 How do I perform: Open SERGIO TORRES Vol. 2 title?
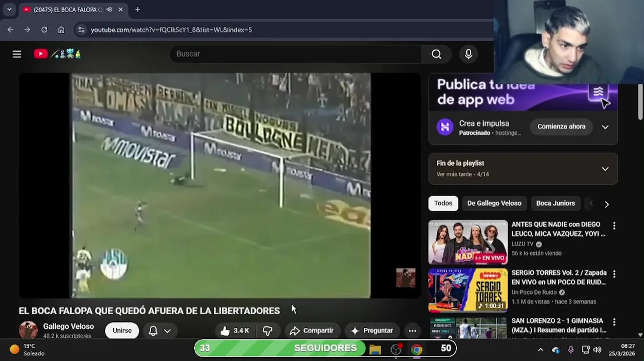tap(559, 277)
